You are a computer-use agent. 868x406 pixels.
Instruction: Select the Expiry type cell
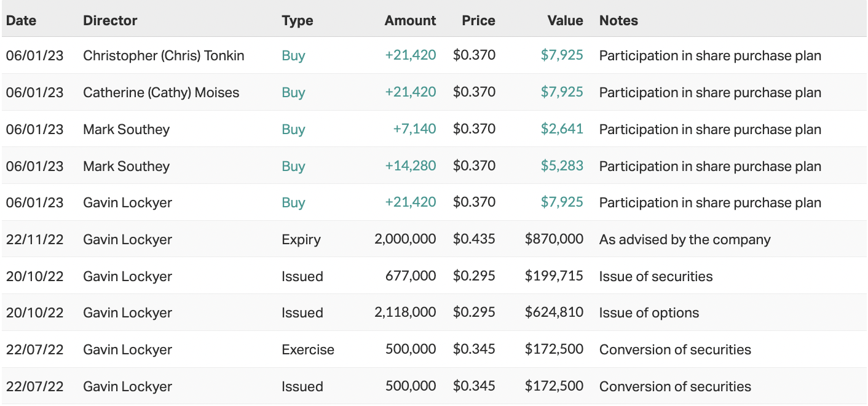[x=301, y=239]
